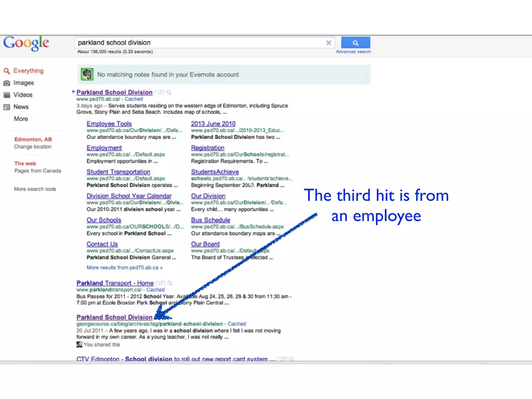This screenshot has height=399, width=532.
Task: Click Advanced search link
Action: pyautogui.click(x=353, y=52)
